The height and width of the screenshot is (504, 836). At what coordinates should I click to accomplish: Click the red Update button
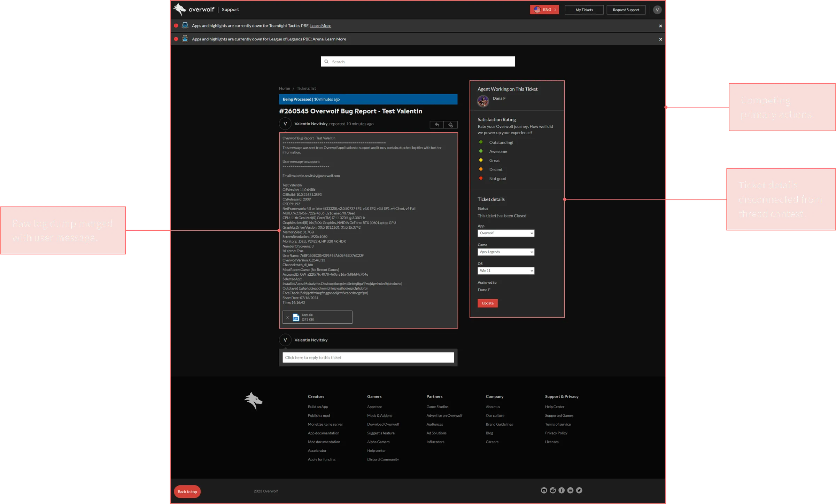pyautogui.click(x=487, y=303)
